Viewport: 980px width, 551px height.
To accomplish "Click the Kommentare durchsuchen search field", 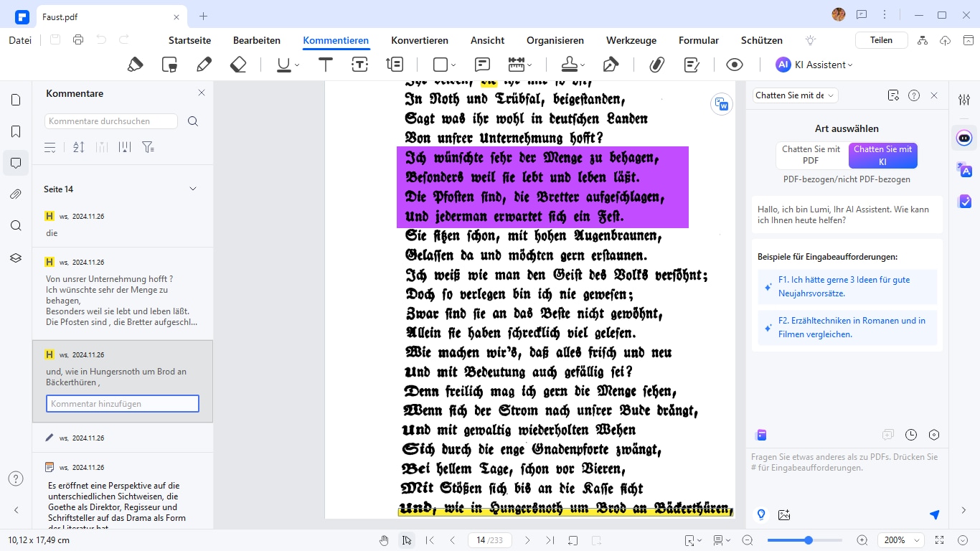I will [111, 121].
